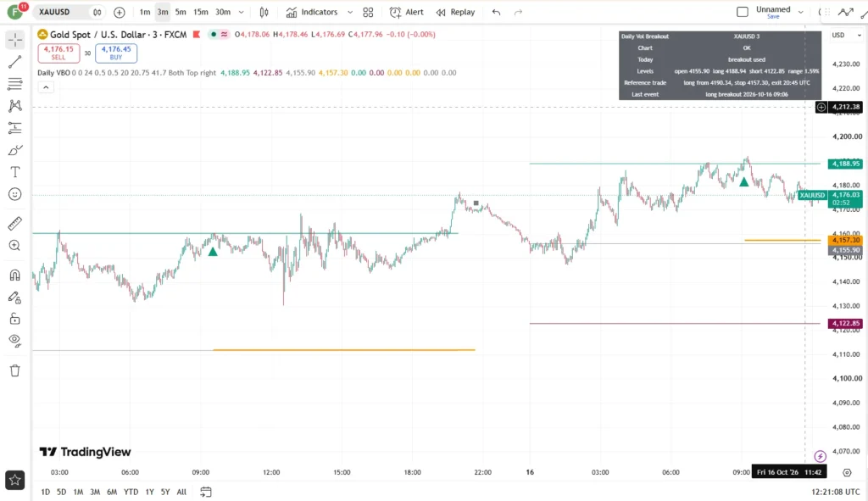
Task: Open the USD currency dropdown
Action: (x=847, y=35)
